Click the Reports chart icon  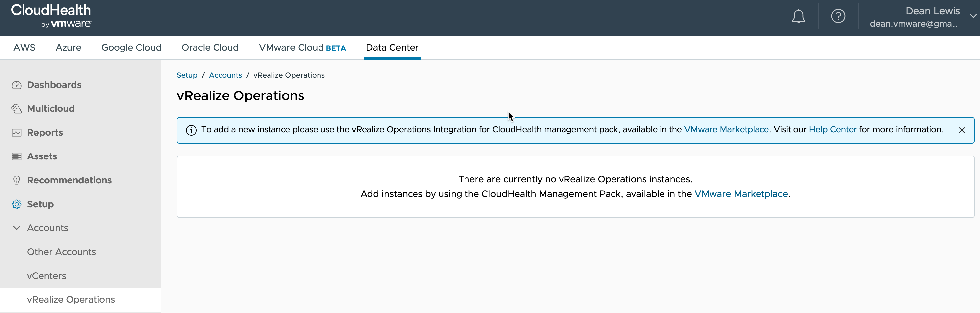click(16, 133)
